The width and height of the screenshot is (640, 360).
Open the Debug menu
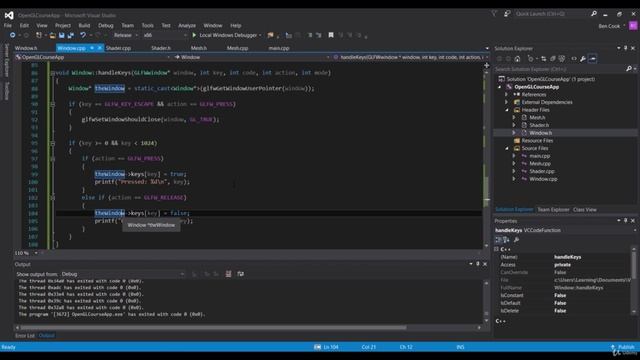pos(106,25)
